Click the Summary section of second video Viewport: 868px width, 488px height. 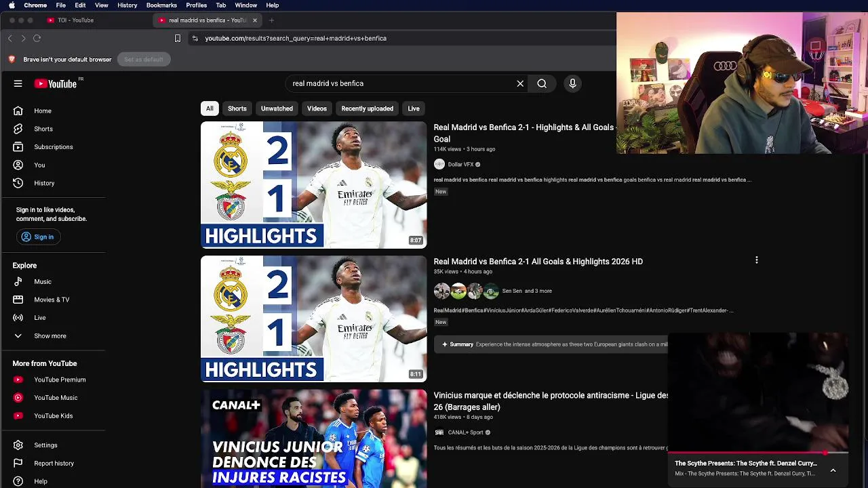[x=551, y=344]
